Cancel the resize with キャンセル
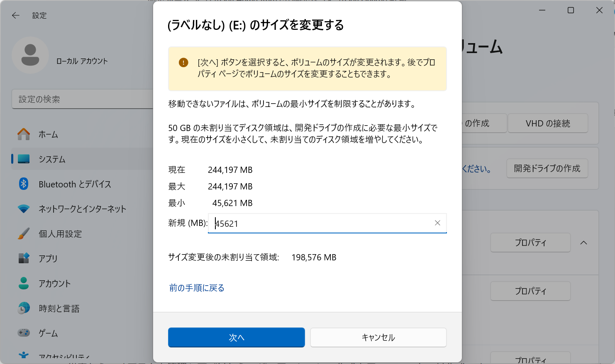The image size is (615, 364). tap(378, 337)
